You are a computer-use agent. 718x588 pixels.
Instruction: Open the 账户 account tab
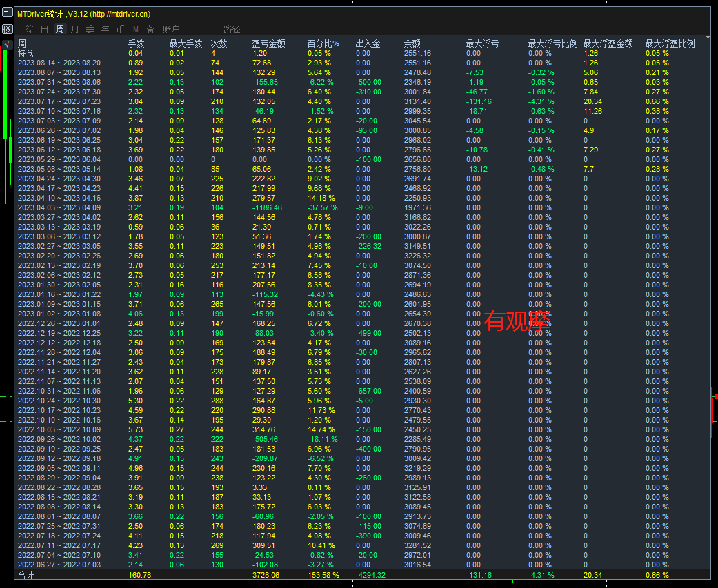171,29
